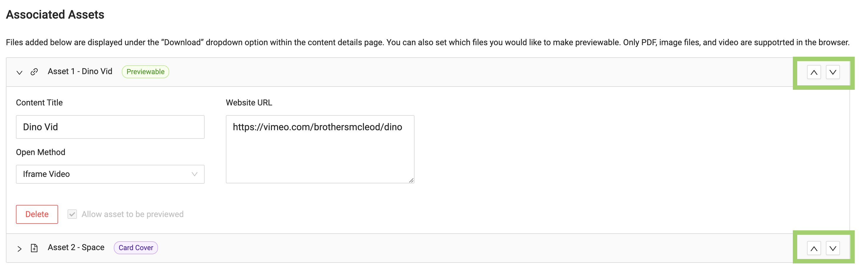Screen dimensions: 868x277
Task: Move Asset 2 - Space up
Action: (813, 248)
